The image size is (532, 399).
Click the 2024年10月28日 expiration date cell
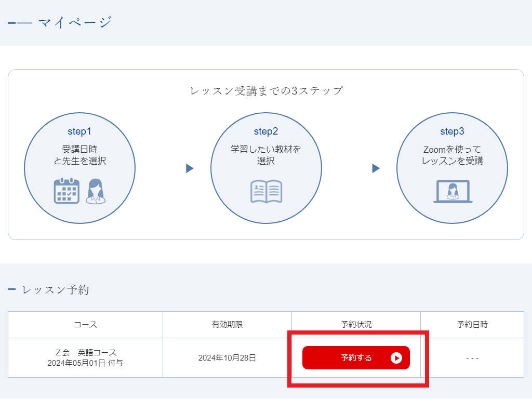[x=227, y=358]
